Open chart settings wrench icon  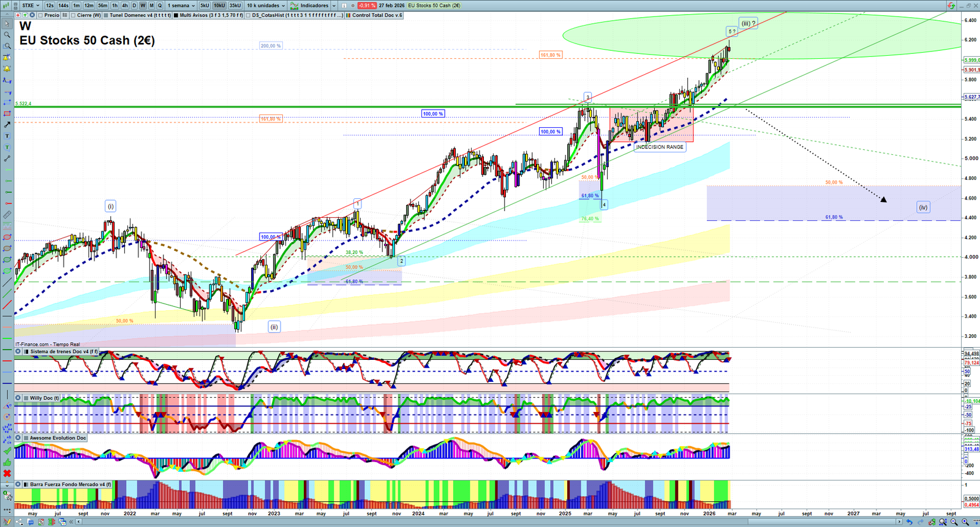[x=931, y=521]
